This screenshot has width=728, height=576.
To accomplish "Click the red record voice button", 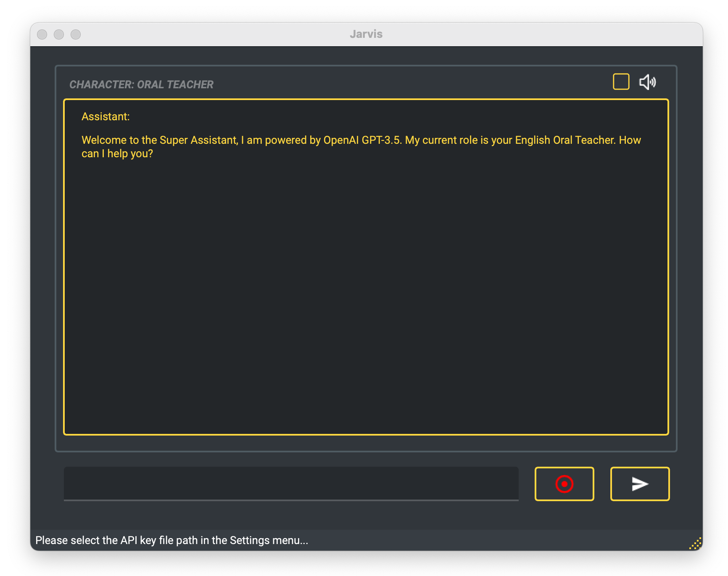I will (x=564, y=484).
